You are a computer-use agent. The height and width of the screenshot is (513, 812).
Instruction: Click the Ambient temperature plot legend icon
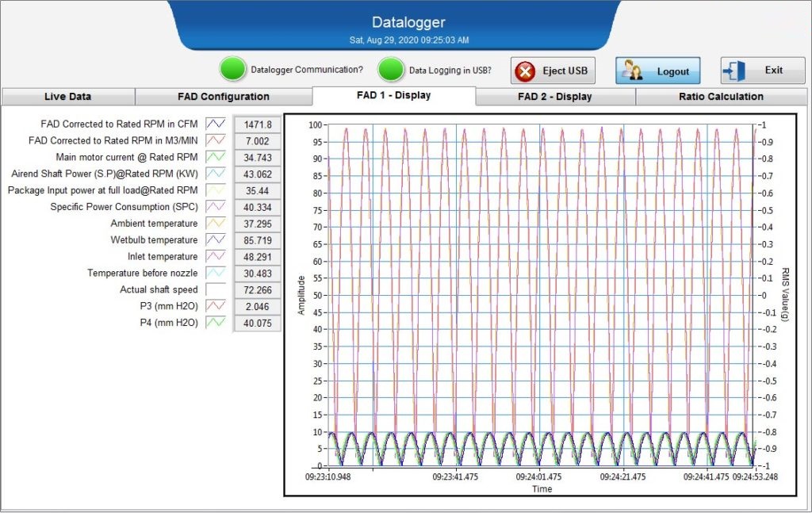[216, 224]
